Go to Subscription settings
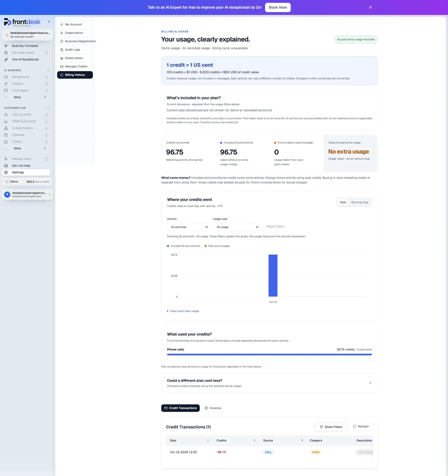 coord(75,58)
